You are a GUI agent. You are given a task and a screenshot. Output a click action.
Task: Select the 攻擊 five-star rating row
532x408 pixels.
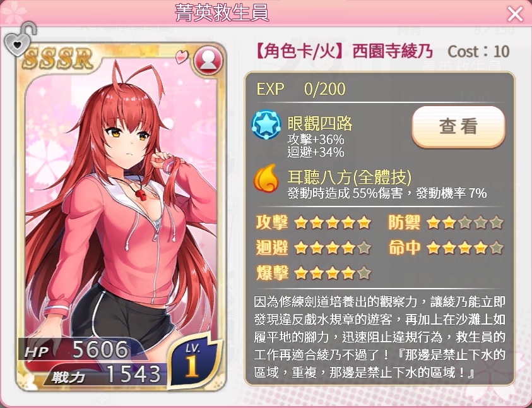pos(314,223)
